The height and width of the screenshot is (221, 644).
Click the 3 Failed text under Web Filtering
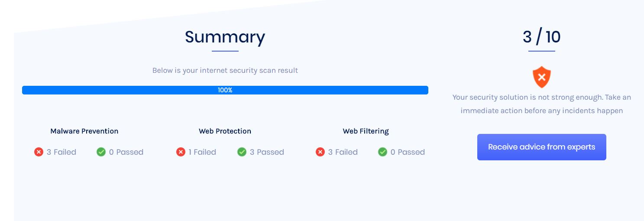click(343, 152)
